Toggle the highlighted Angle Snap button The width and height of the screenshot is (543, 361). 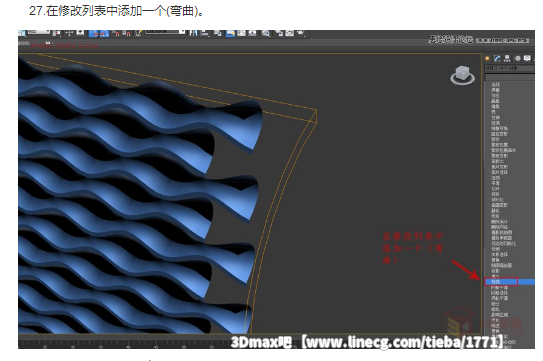click(104, 33)
